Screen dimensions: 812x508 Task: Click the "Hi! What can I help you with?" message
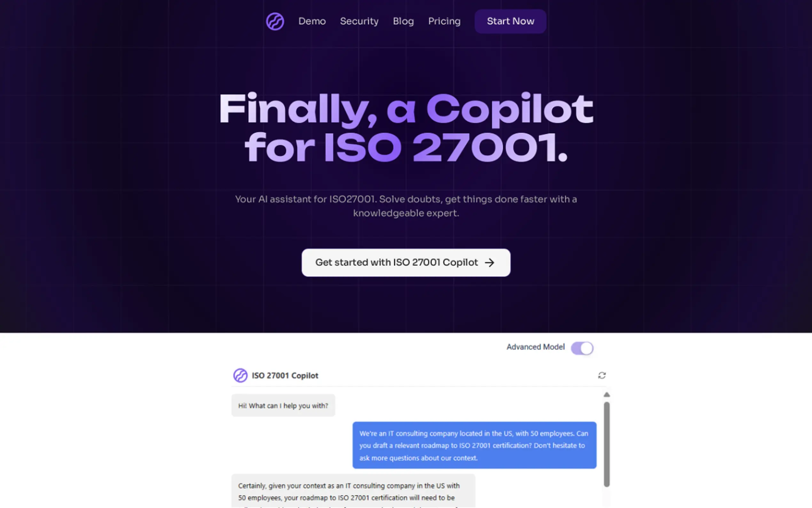click(x=283, y=406)
